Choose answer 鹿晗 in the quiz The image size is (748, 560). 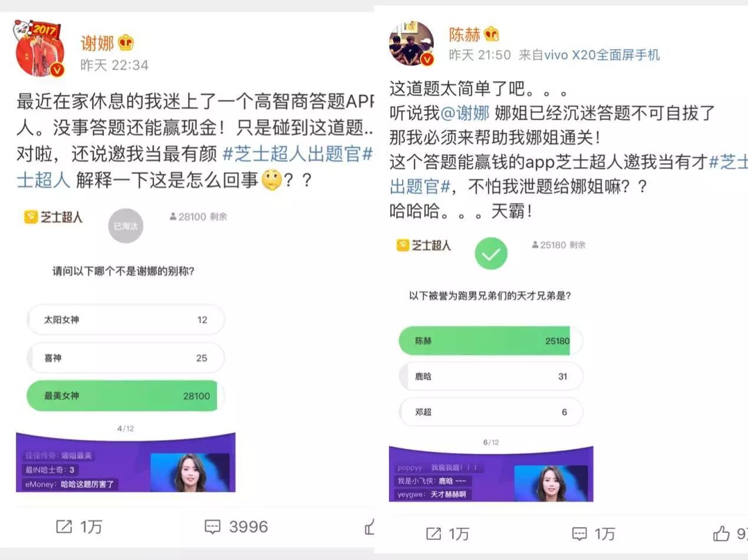point(491,376)
